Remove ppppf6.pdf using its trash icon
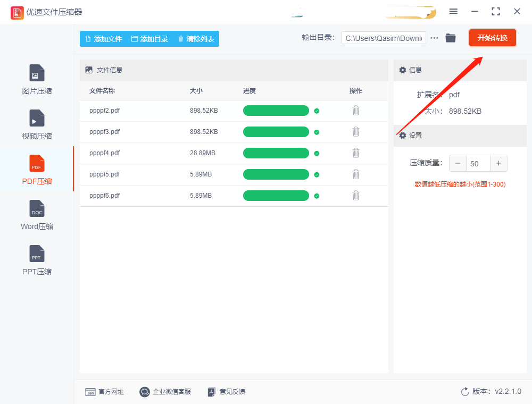 click(355, 195)
